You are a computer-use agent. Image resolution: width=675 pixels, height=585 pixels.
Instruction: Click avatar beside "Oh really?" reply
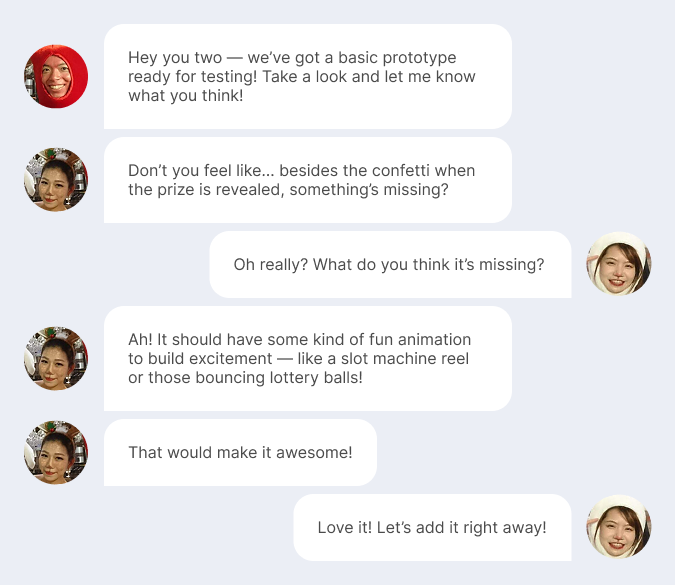[619, 264]
